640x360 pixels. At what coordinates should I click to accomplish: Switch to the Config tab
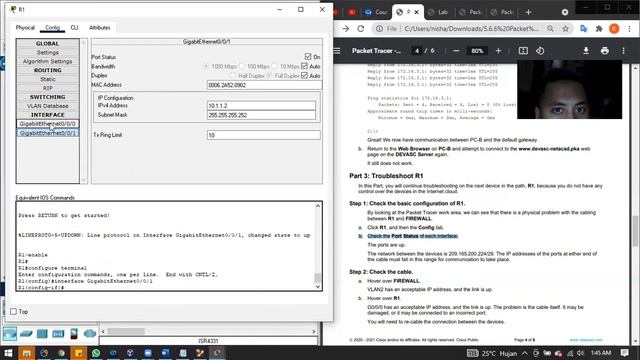[x=52, y=27]
